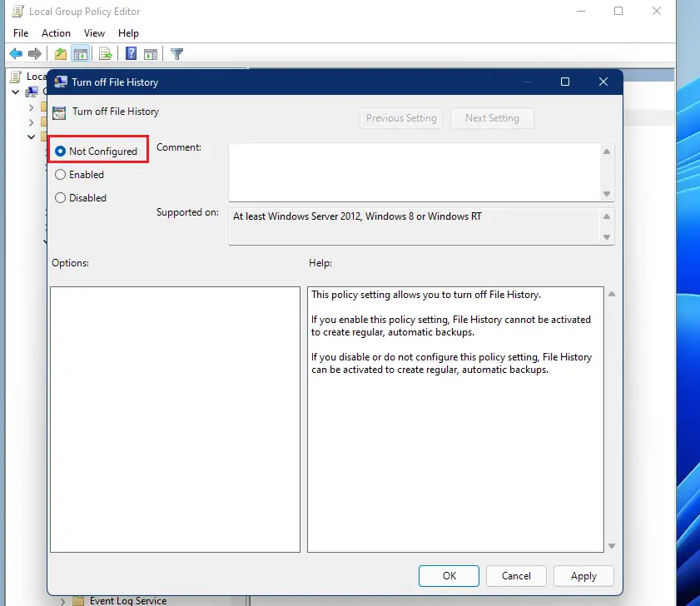Collapse the expanded third tree folder
This screenshot has width=700, height=606.
point(31,137)
